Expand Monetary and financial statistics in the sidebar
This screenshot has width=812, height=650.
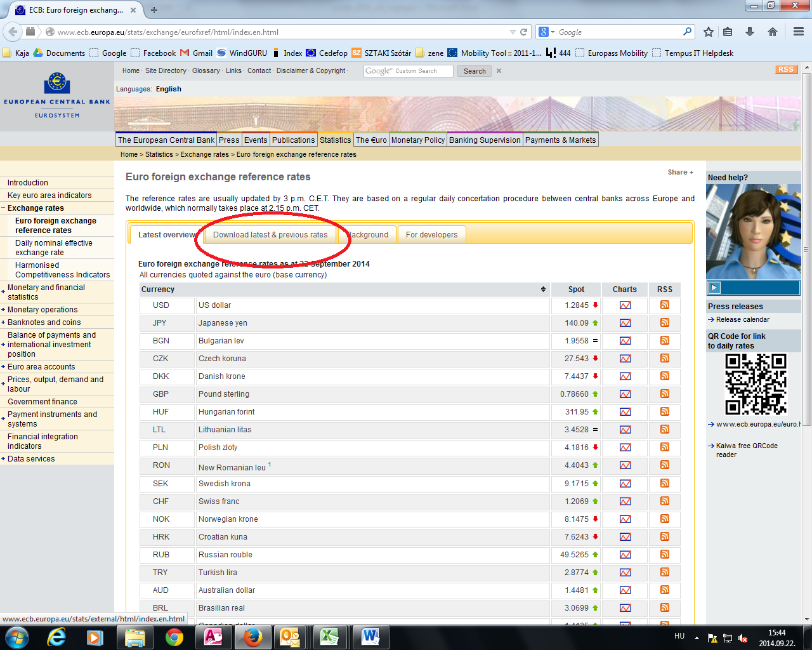tap(3, 292)
